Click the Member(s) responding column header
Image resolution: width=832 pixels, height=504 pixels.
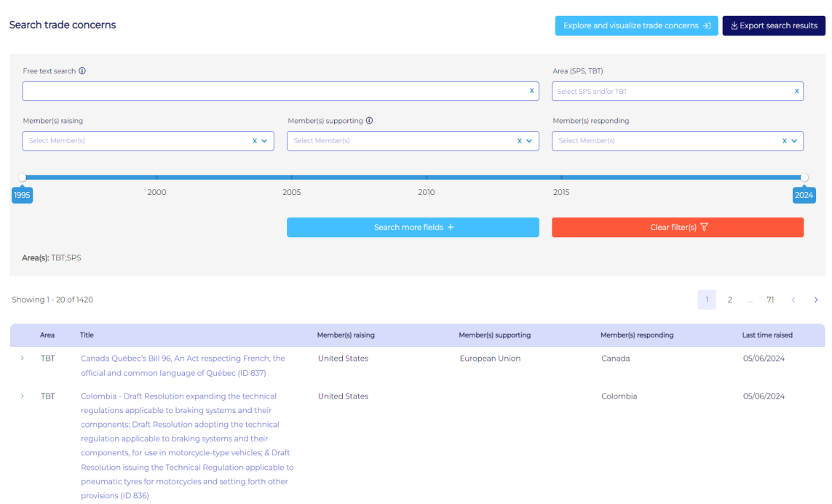(637, 335)
